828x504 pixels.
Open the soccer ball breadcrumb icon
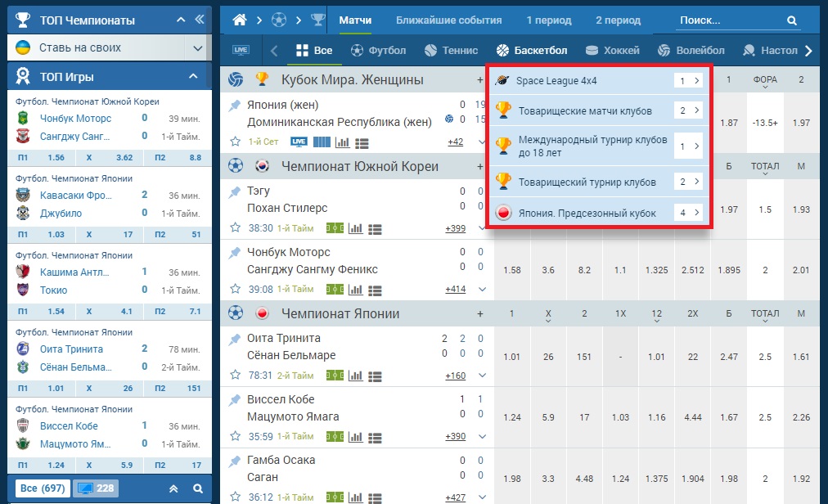[x=279, y=20]
